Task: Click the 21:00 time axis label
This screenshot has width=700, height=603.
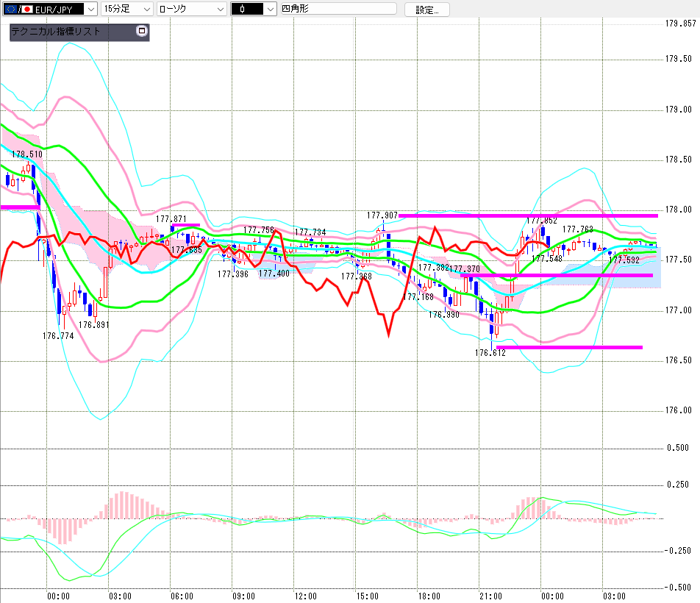Action: (490, 596)
